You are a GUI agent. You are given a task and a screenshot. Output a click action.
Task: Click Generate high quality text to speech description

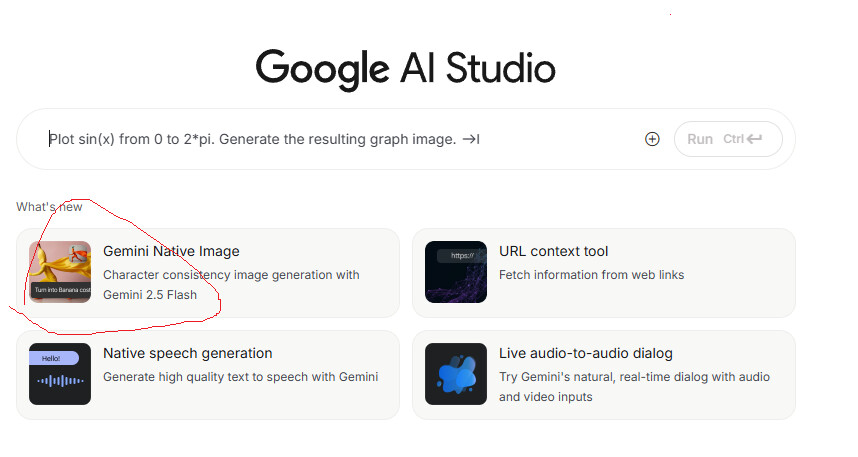(x=240, y=376)
